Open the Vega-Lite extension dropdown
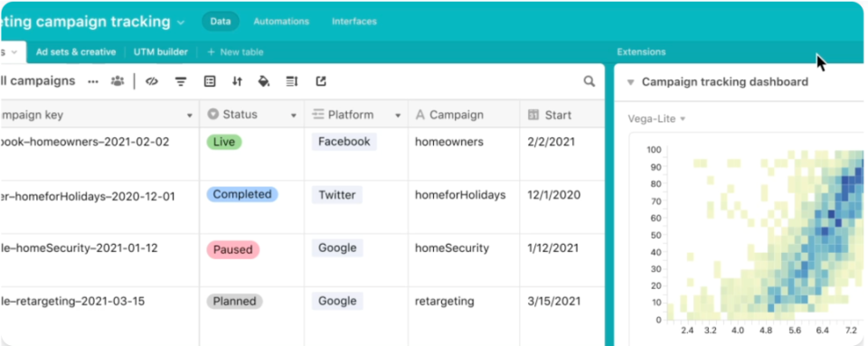 point(656,119)
